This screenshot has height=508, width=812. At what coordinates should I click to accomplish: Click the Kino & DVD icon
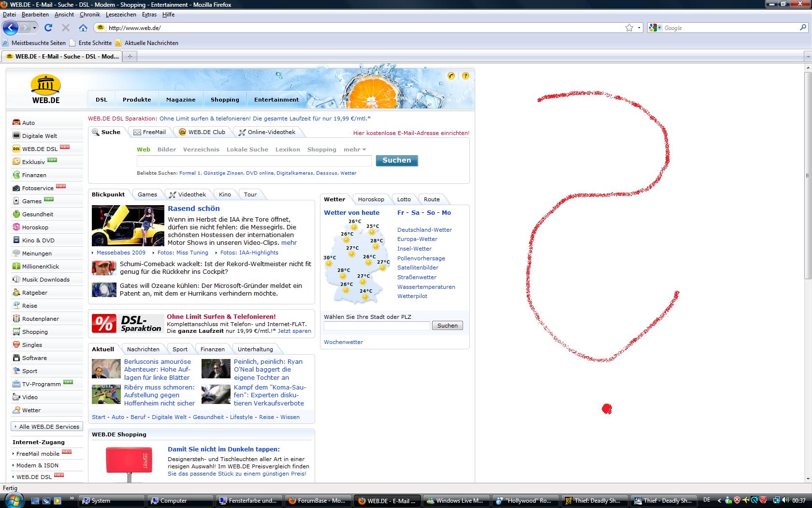16,240
